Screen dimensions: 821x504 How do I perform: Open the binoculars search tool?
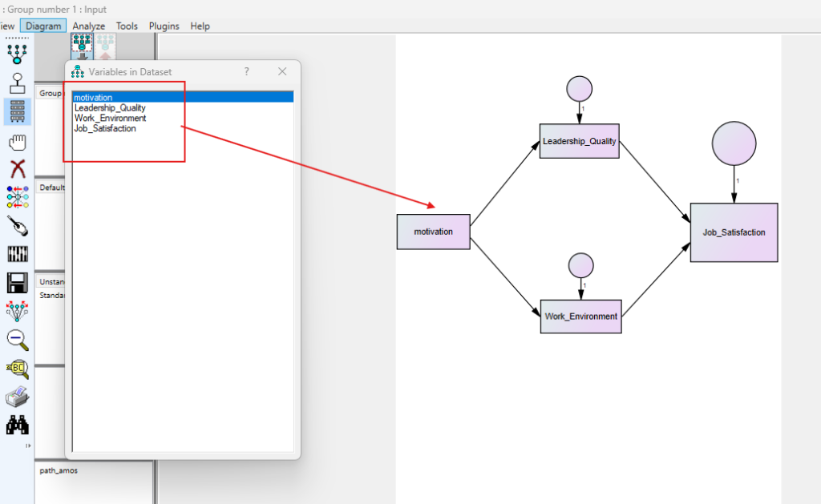pos(17,424)
